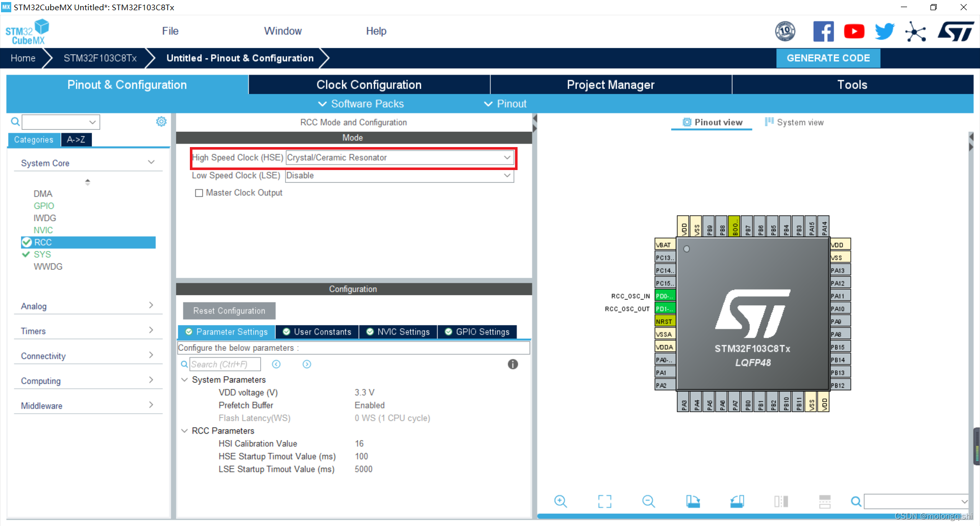Screen dimensions: 980x526
Task: Click the NRST pin on the chip
Action: point(665,321)
